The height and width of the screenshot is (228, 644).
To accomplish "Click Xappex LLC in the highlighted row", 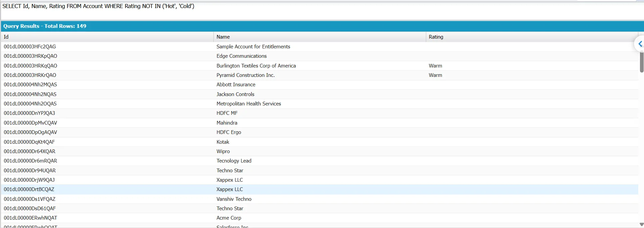I will pos(230,189).
